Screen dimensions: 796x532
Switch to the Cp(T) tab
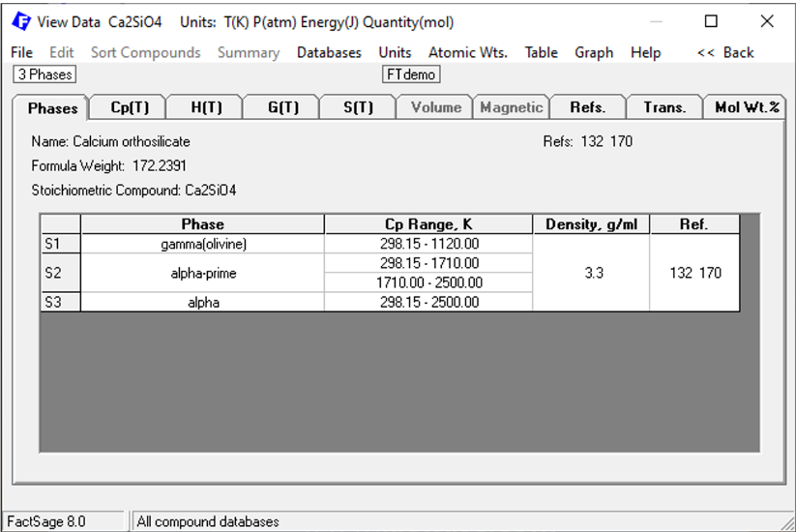(130, 107)
